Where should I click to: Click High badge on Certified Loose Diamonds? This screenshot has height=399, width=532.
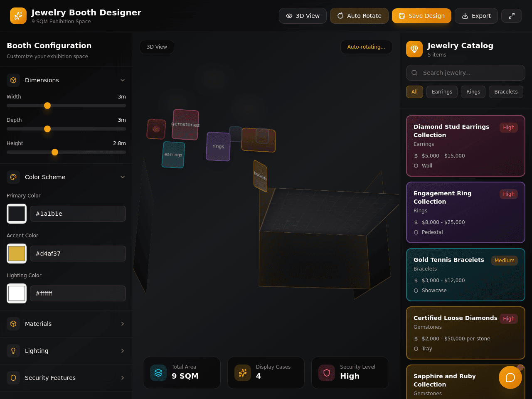509,319
